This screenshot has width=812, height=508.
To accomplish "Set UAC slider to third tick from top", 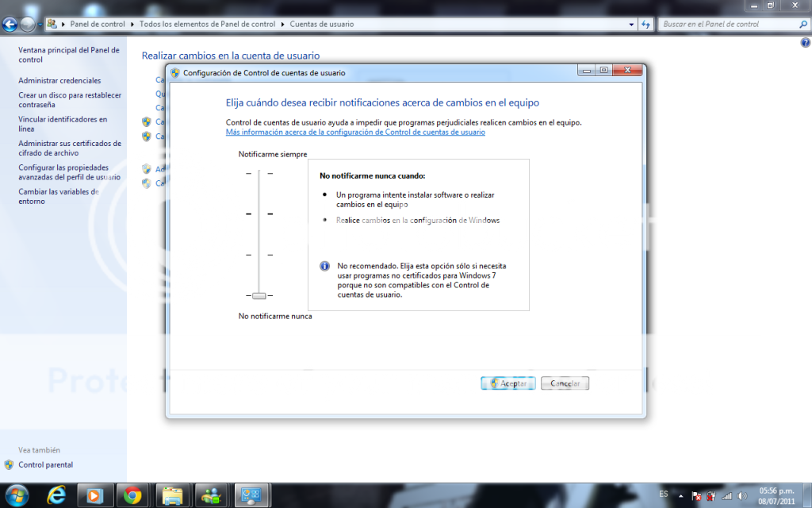I will [x=259, y=255].
